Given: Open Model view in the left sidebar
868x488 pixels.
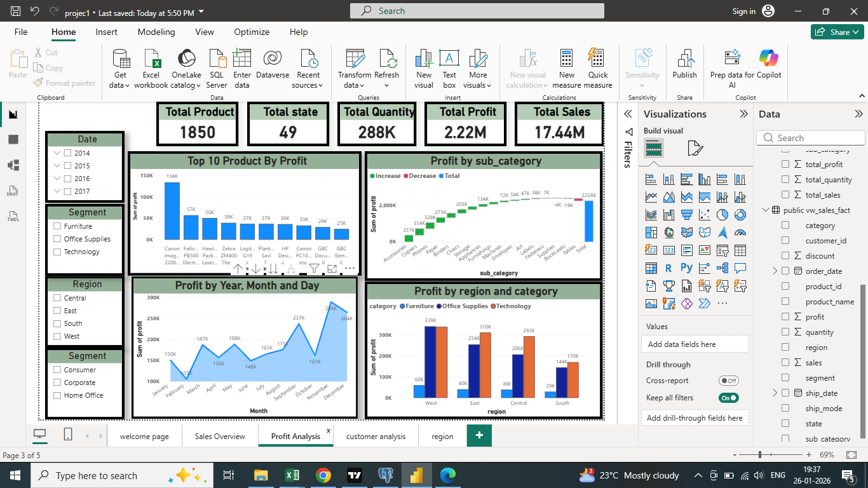Looking at the screenshot, I should [13, 165].
